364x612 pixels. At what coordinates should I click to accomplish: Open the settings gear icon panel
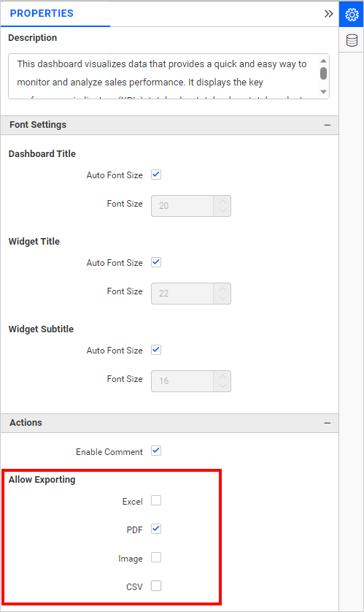[352, 14]
